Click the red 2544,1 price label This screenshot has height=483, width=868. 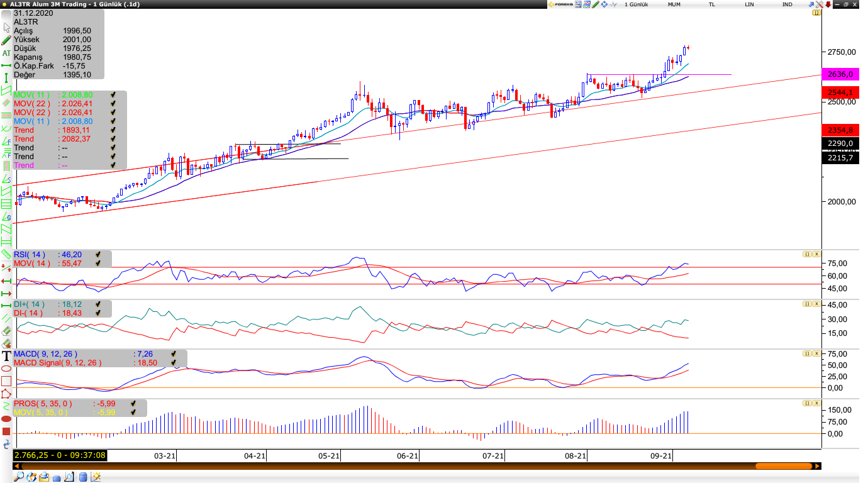click(x=841, y=92)
